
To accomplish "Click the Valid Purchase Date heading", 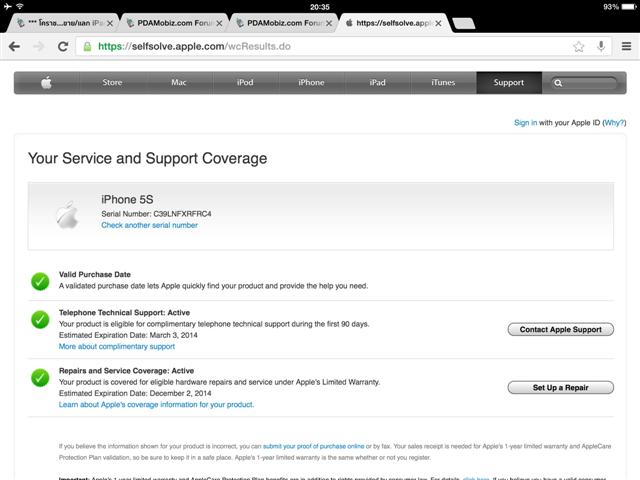I will click(x=95, y=275).
